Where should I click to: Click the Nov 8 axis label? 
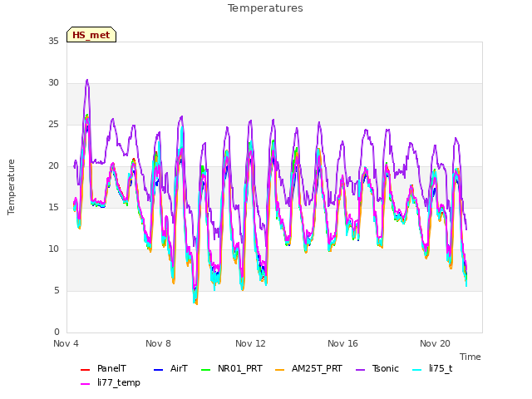point(158,343)
